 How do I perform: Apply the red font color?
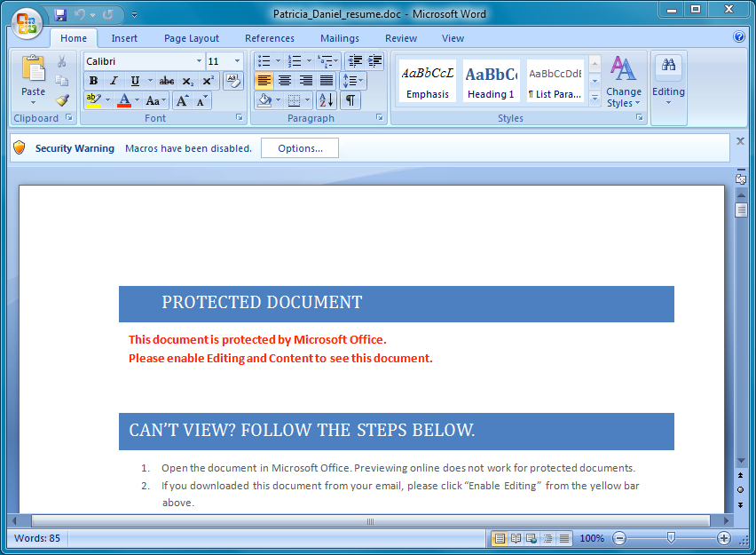click(124, 100)
